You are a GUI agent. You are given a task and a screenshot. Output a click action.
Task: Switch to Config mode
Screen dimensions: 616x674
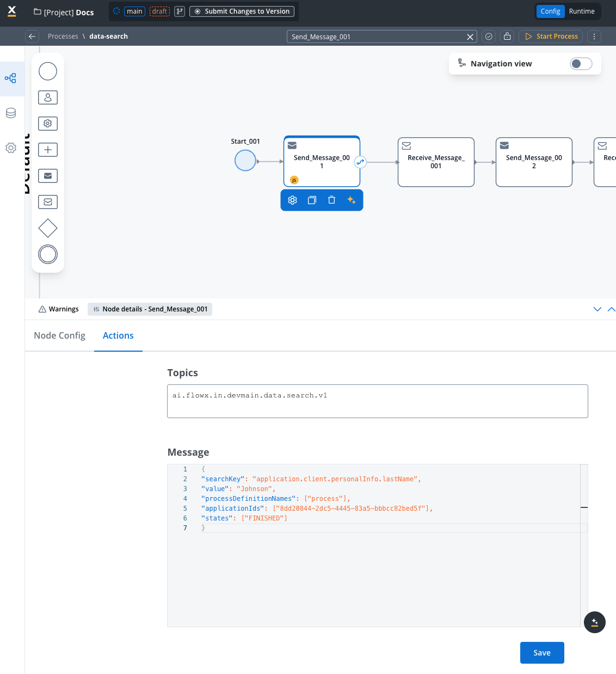[x=550, y=11]
